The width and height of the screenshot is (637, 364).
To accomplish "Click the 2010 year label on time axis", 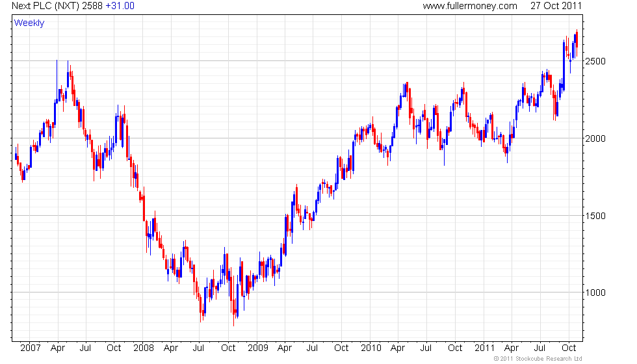I will pyautogui.click(x=371, y=348).
